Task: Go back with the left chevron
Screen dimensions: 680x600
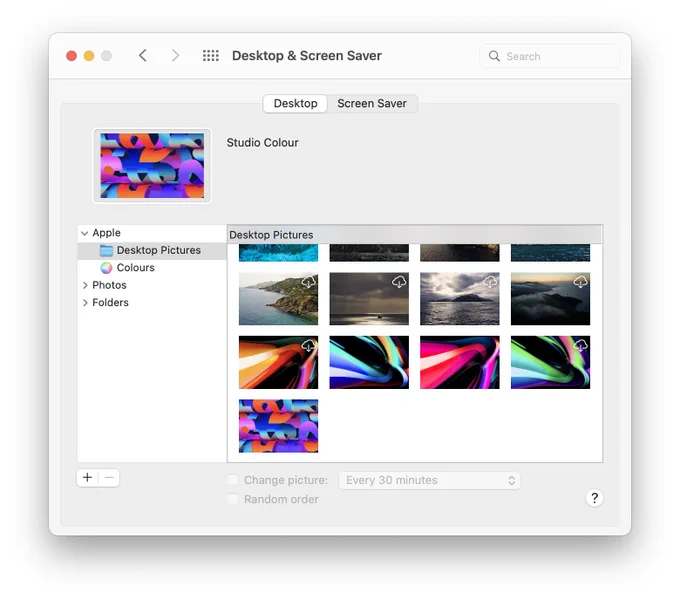Action: [143, 55]
